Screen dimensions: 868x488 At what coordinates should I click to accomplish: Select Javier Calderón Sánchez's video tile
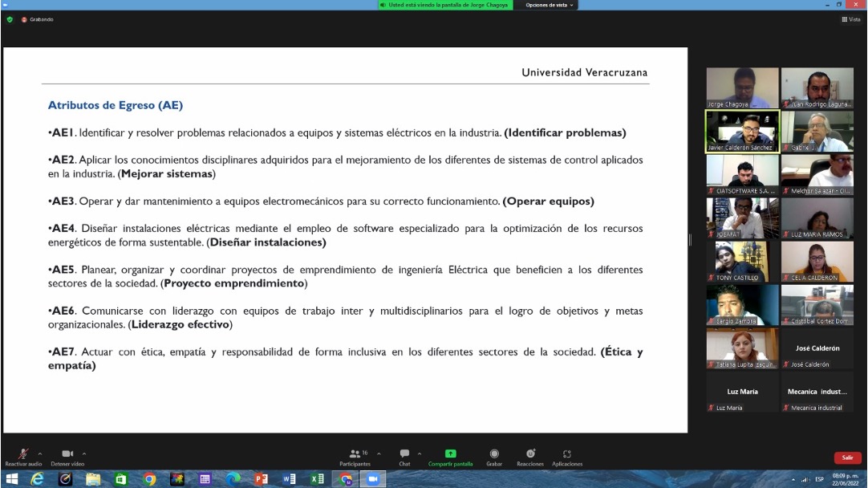click(x=742, y=131)
